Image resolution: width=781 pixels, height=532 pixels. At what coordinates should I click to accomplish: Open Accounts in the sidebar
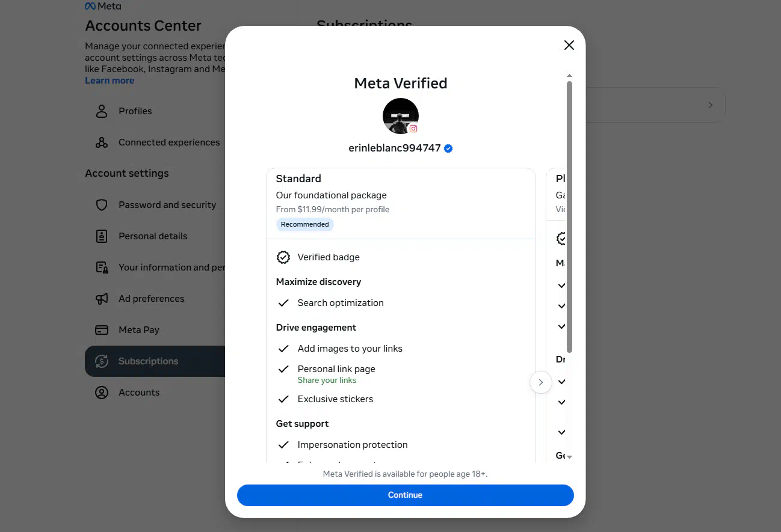[155, 393]
